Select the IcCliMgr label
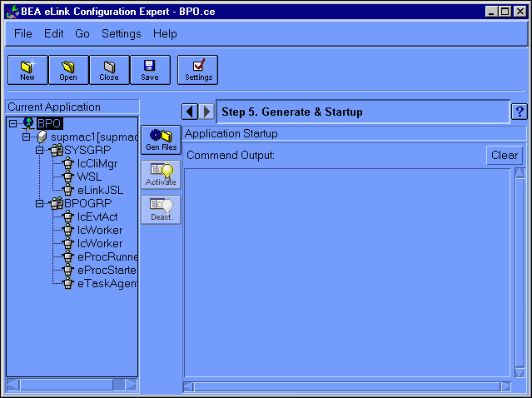This screenshot has width=532, height=398. (x=97, y=163)
